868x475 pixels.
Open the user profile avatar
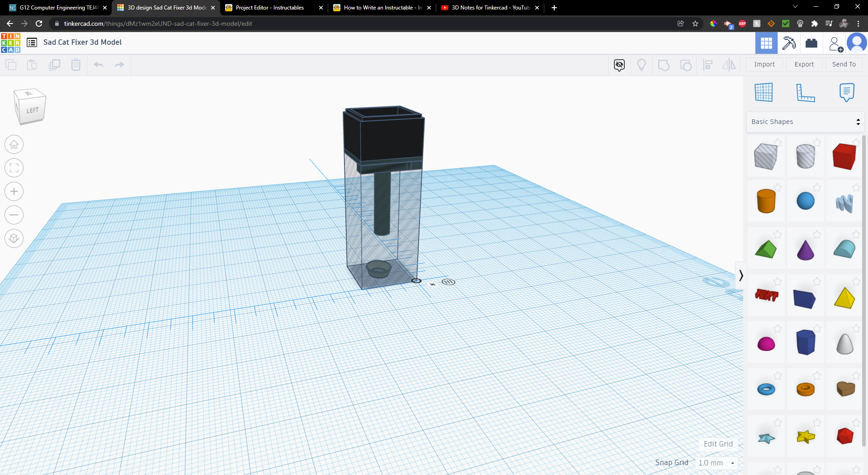tap(857, 43)
